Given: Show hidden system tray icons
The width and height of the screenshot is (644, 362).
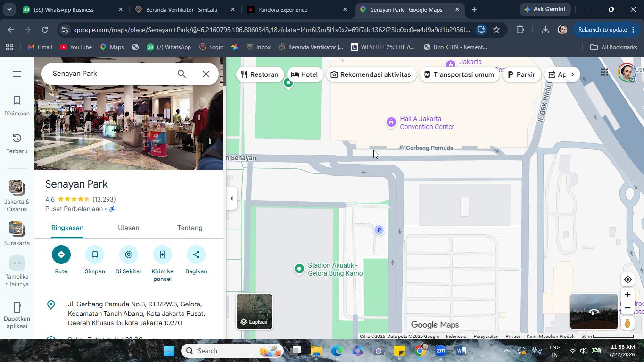Looking at the screenshot, I should tap(506, 351).
